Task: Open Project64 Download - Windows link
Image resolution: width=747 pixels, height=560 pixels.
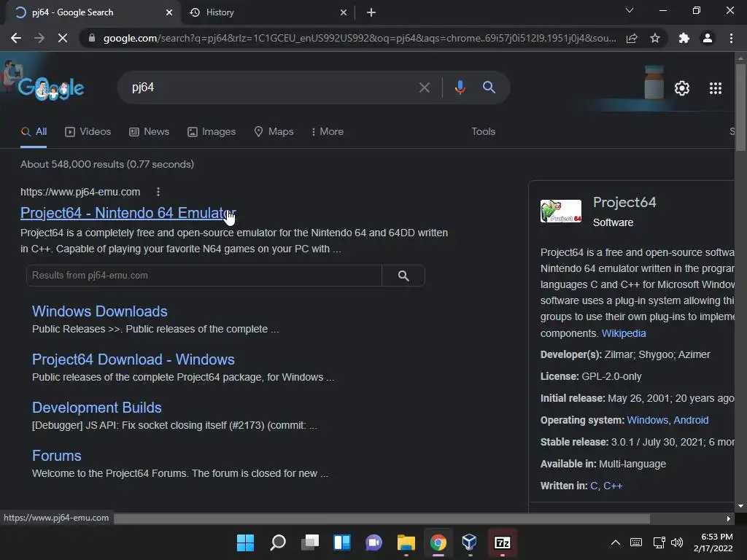Action: click(133, 359)
